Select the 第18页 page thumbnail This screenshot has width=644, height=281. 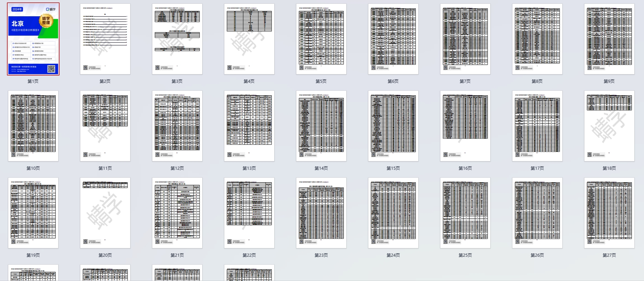coord(609,126)
